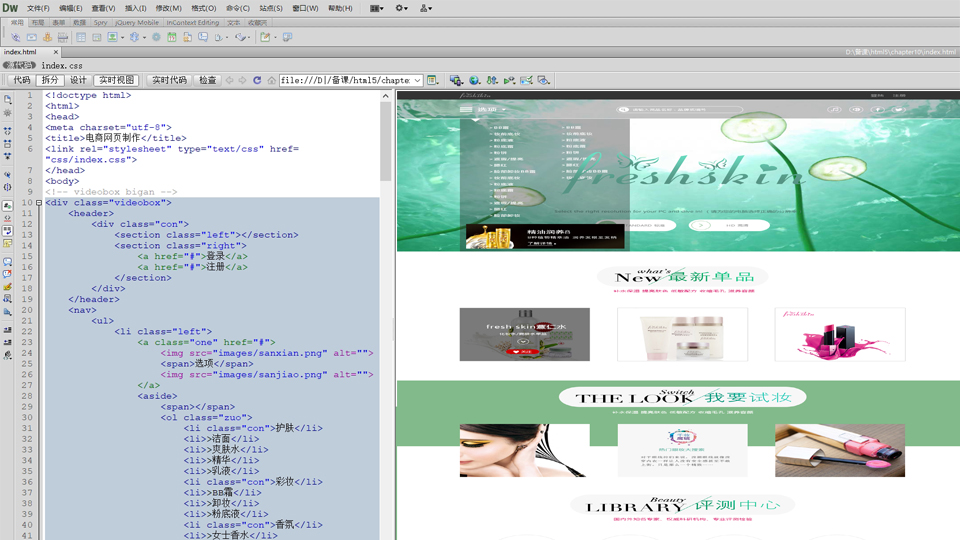Click the W3C Validation icon

tap(509, 80)
